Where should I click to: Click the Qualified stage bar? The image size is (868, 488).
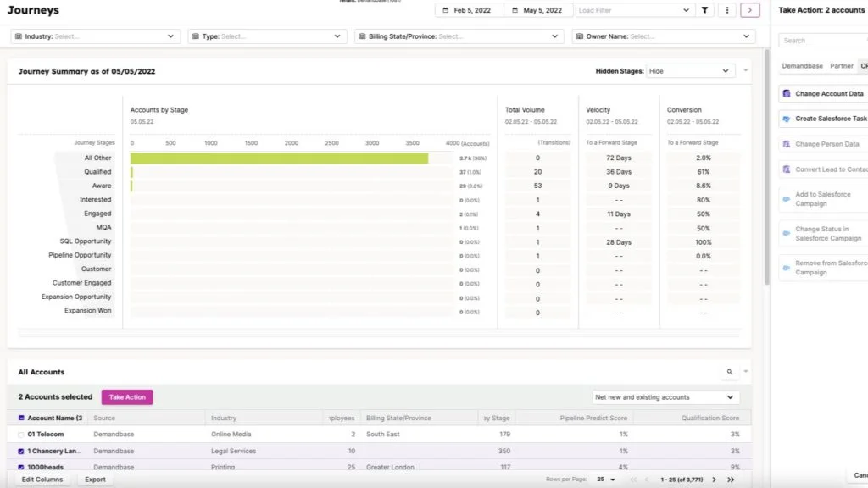click(x=131, y=172)
